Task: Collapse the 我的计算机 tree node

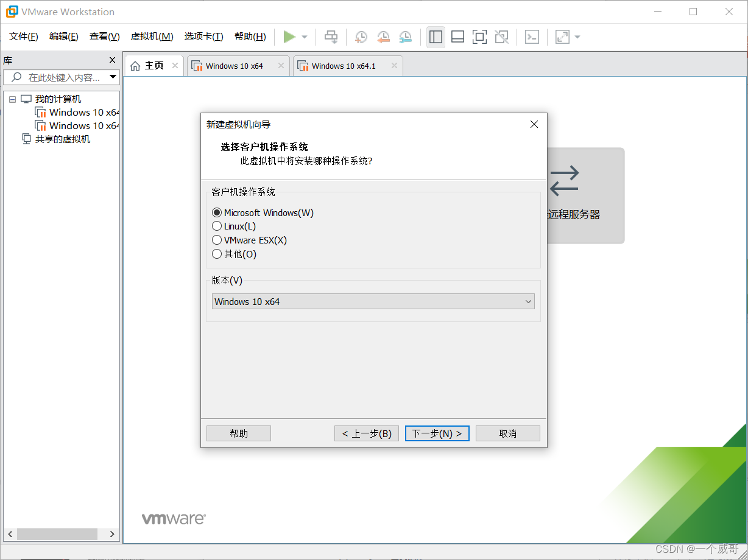Action: click(x=12, y=99)
